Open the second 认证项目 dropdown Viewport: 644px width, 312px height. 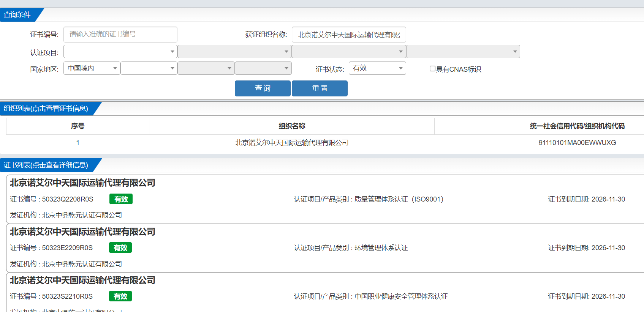pyautogui.click(x=234, y=52)
